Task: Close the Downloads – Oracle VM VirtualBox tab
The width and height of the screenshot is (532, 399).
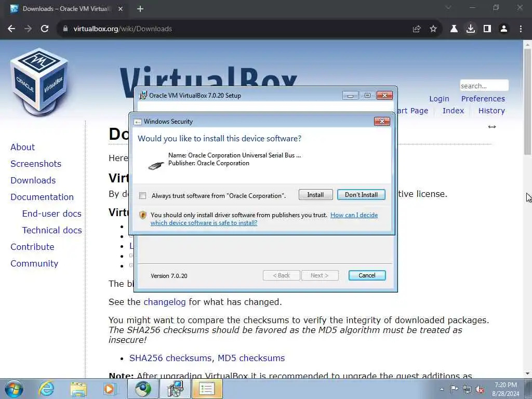Action: [121, 9]
